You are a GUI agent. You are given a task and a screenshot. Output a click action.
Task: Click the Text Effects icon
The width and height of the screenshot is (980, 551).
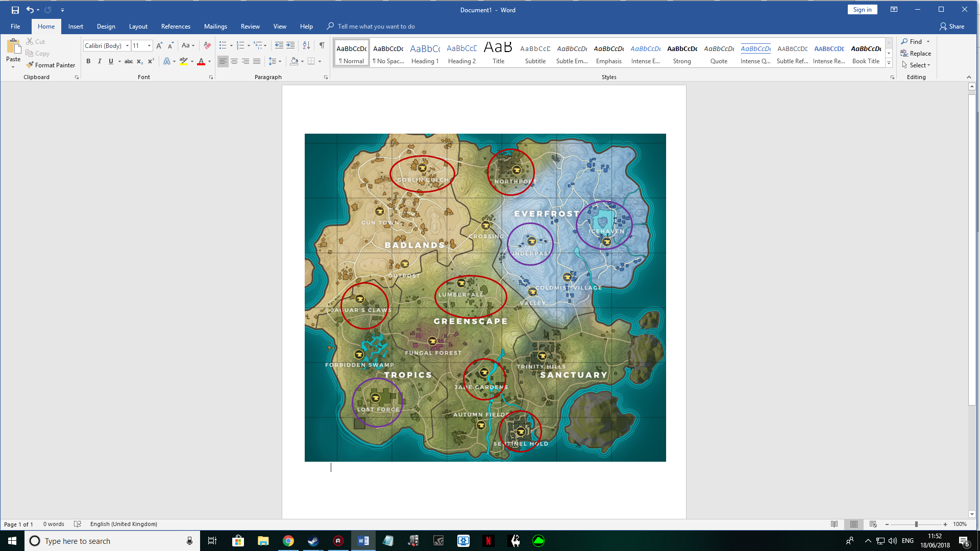(x=167, y=61)
